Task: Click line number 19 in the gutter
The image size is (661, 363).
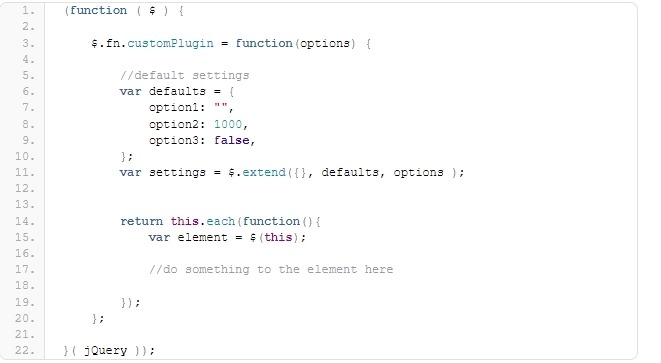Action: coord(25,302)
